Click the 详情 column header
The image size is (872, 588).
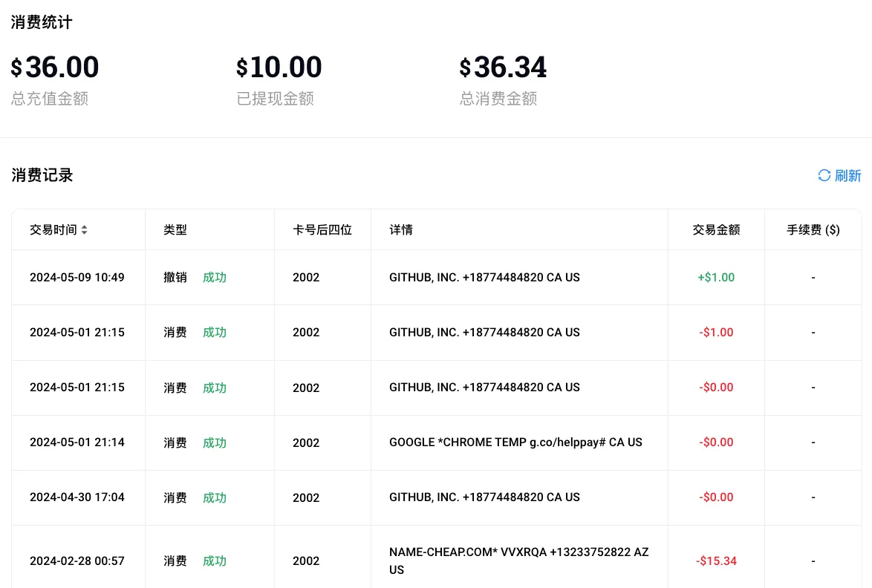coord(401,230)
